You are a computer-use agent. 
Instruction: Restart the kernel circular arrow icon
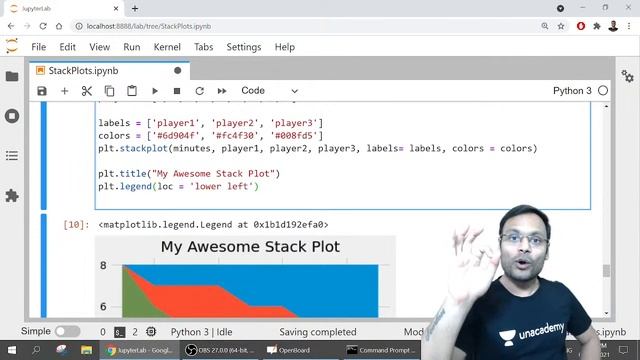tap(199, 91)
